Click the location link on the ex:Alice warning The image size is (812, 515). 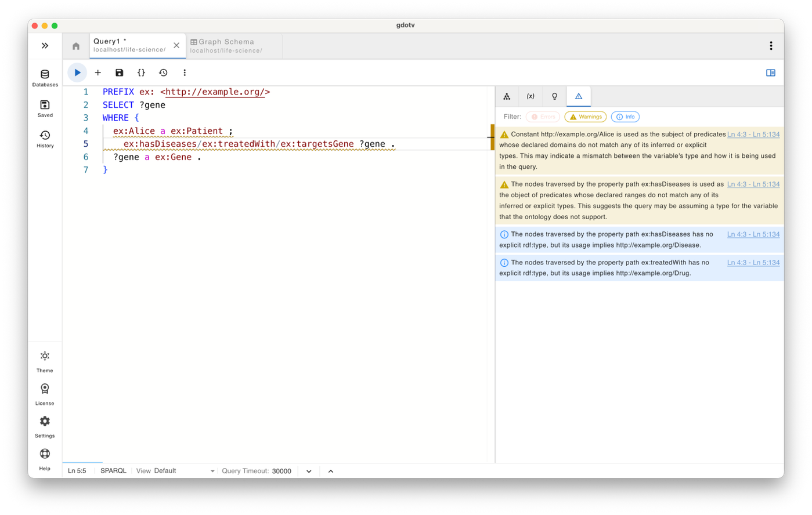click(753, 134)
